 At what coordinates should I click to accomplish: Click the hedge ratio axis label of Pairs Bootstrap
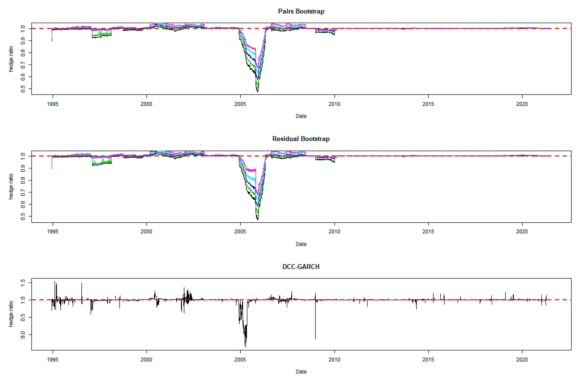11,59
